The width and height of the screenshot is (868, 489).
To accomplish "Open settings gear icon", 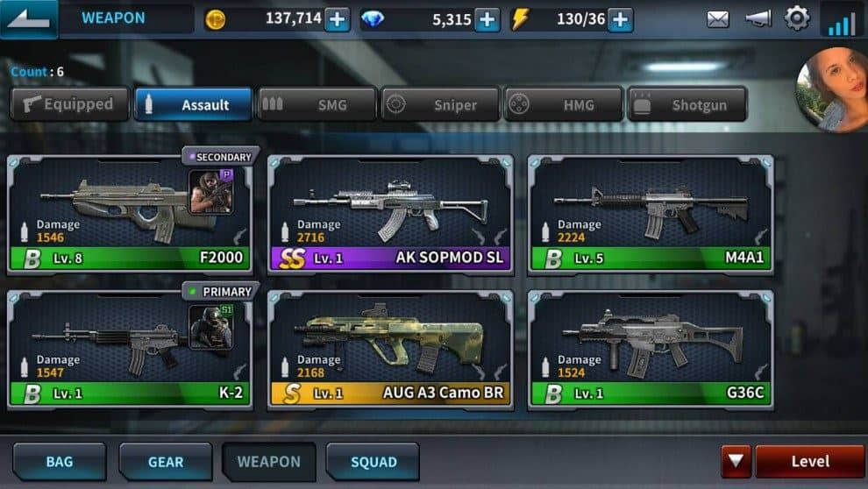I will 797,18.
